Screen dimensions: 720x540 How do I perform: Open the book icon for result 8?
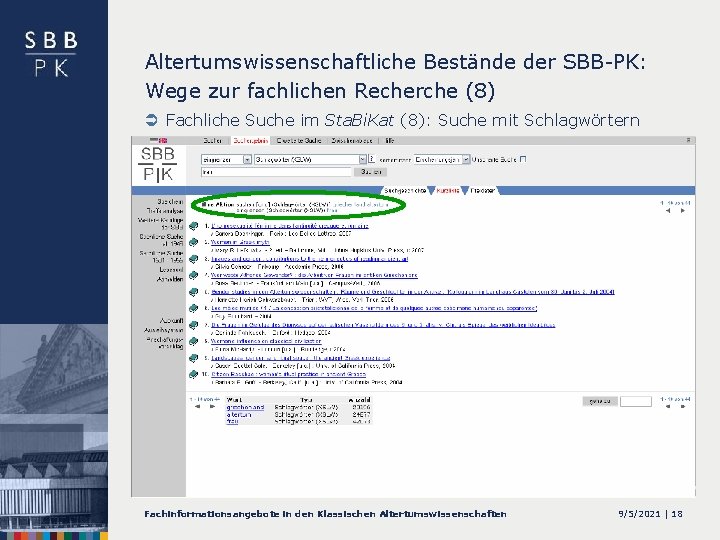coord(193,342)
